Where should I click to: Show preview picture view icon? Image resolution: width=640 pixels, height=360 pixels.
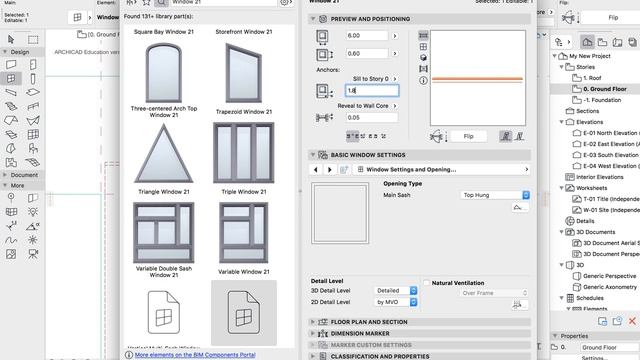424,69
